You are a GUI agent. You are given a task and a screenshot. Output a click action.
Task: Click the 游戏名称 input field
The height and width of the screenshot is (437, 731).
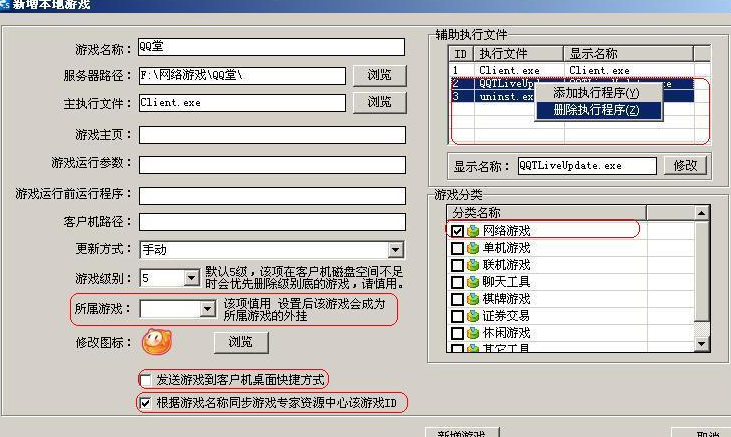[x=271, y=47]
